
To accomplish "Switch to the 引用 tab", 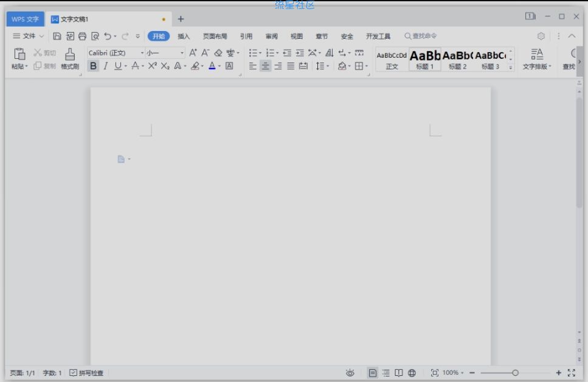I will pyautogui.click(x=246, y=36).
